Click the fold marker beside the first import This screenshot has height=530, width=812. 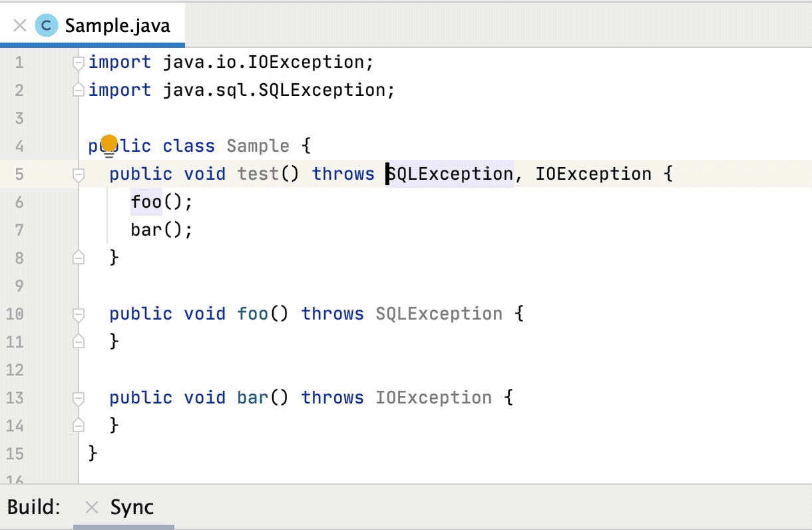(78, 61)
